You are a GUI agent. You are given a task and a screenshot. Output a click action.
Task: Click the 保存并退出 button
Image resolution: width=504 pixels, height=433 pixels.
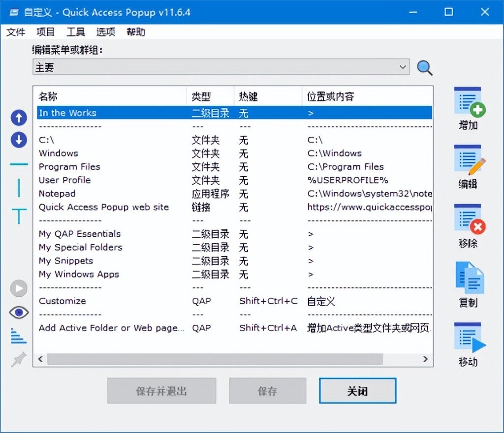pyautogui.click(x=161, y=391)
